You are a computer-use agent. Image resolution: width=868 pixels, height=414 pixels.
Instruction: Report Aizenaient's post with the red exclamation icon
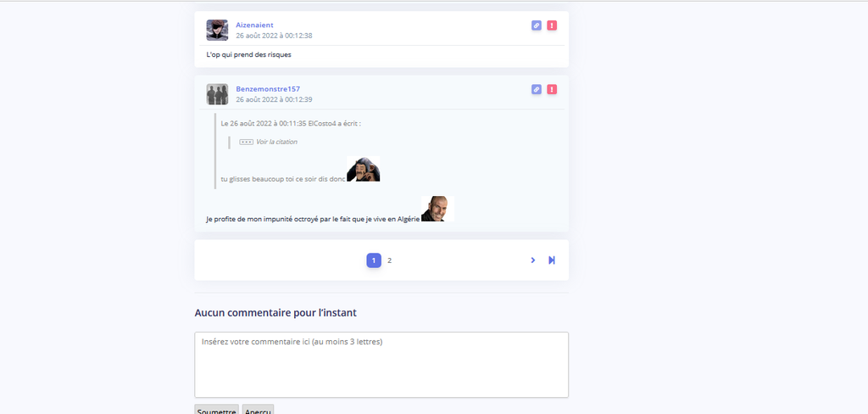(552, 25)
